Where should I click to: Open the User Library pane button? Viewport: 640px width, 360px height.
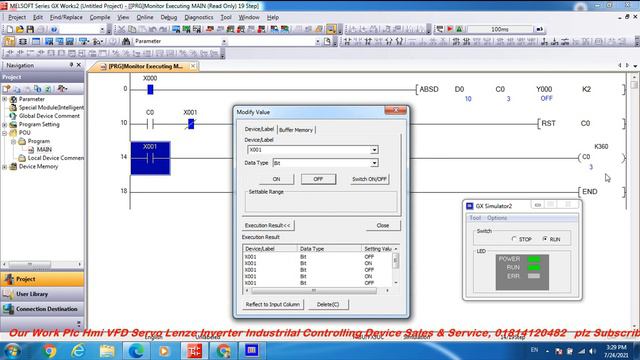[42, 294]
